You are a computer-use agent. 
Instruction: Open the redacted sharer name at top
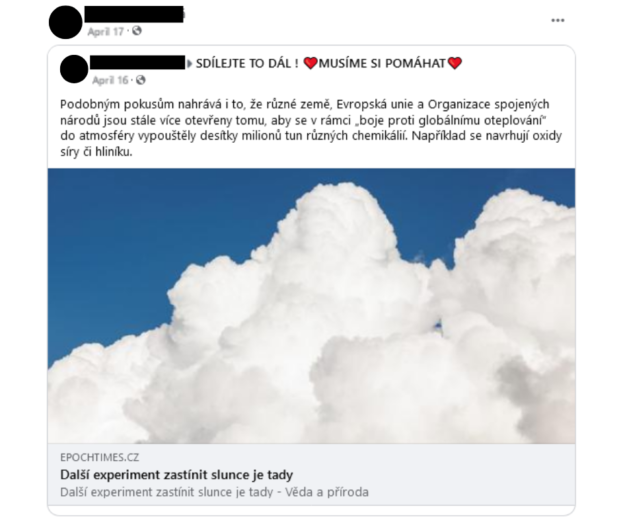click(134, 14)
